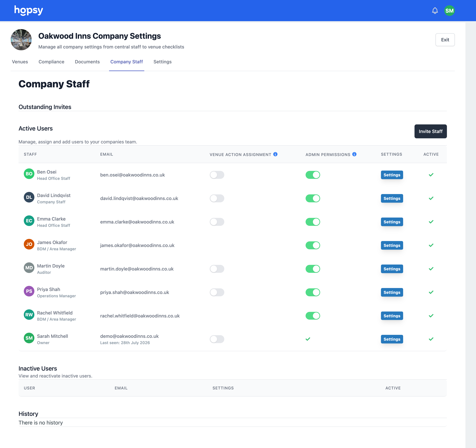Click email ben.osei@oakwoodinns.co.uk
Image resolution: width=476 pixels, height=448 pixels.
click(x=132, y=175)
